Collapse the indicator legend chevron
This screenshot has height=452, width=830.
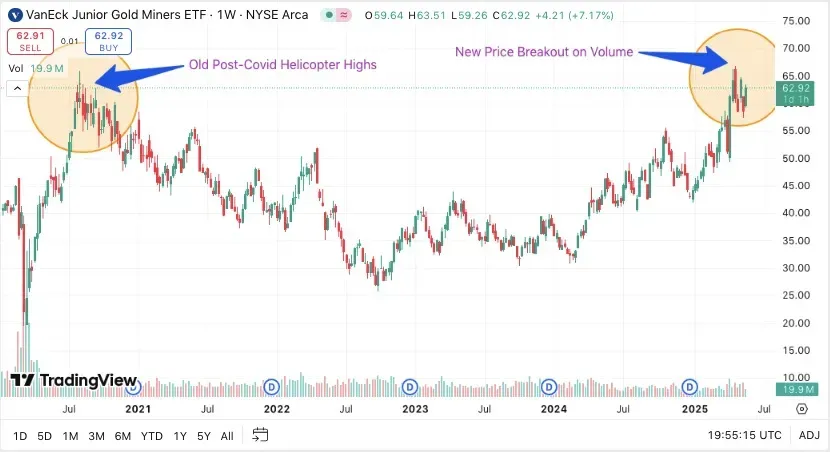[x=17, y=88]
